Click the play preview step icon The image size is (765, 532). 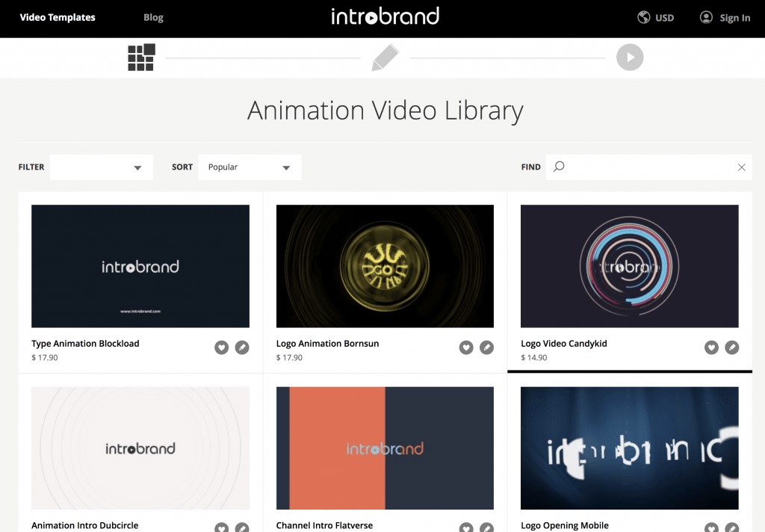[630, 57]
